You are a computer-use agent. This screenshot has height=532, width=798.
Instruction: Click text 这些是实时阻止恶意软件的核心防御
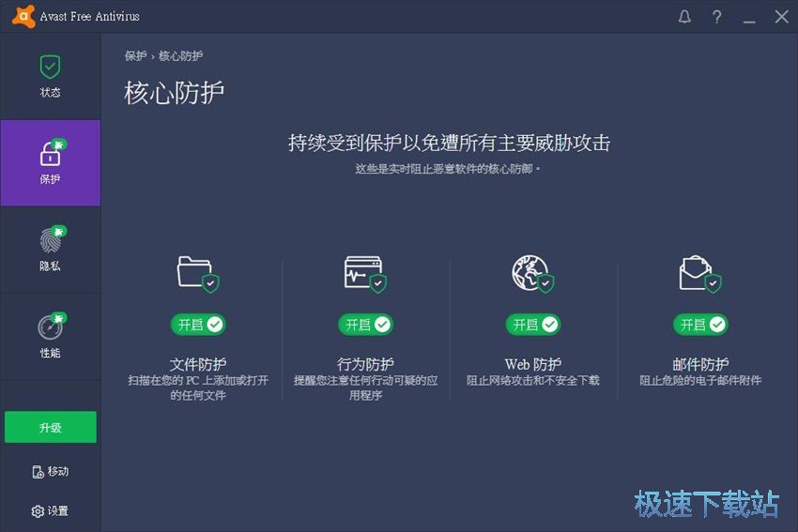click(446, 169)
